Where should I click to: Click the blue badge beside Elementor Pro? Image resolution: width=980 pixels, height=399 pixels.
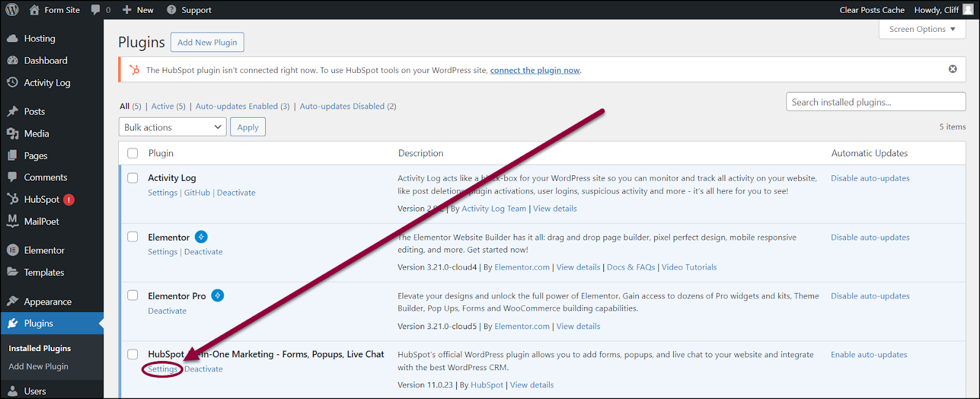217,295
